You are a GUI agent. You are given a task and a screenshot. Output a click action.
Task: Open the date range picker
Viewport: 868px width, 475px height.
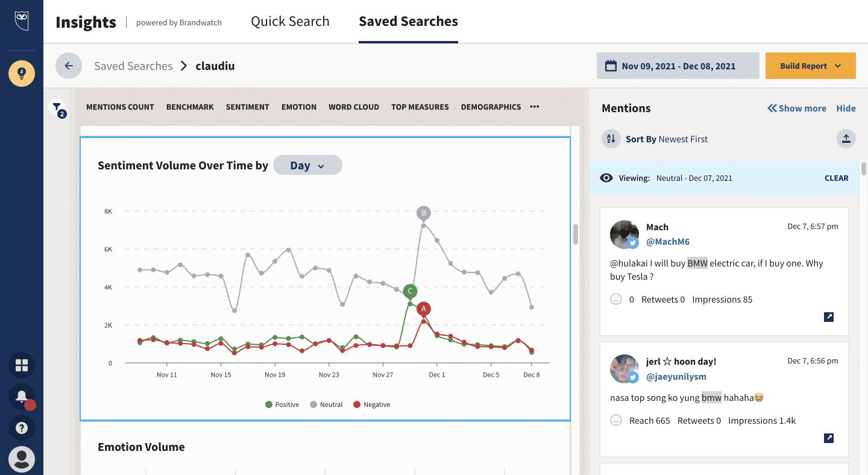678,66
